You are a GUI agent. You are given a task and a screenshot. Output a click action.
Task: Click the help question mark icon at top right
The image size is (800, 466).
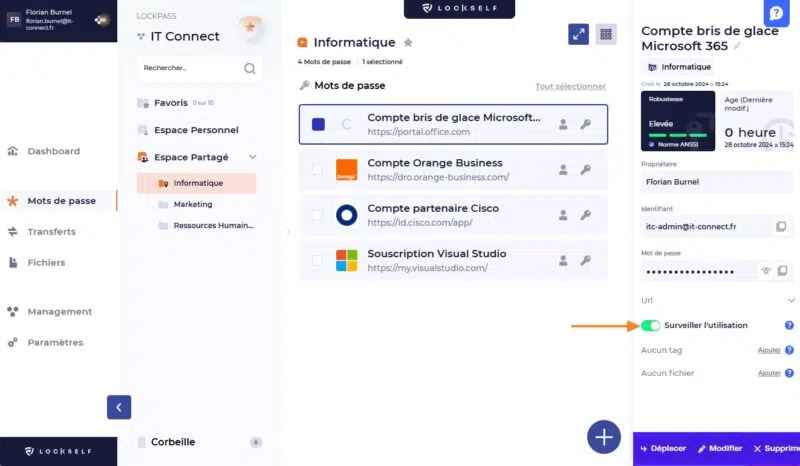776,13
